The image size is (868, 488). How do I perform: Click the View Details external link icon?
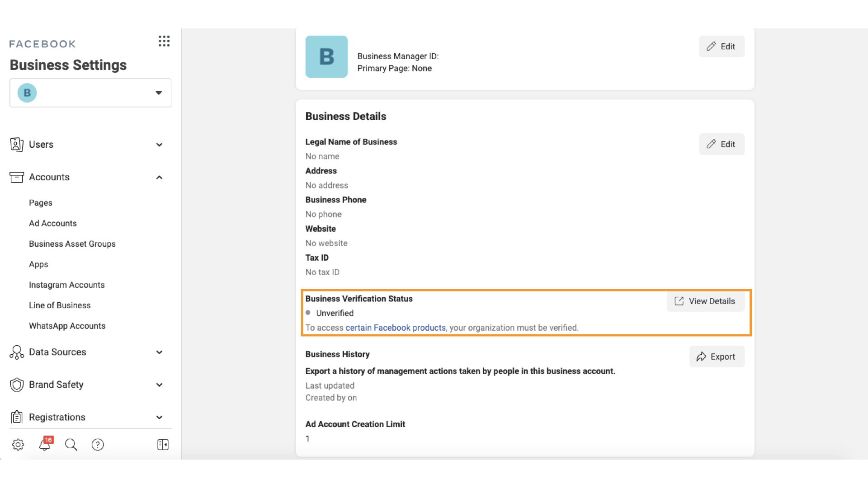pos(679,301)
